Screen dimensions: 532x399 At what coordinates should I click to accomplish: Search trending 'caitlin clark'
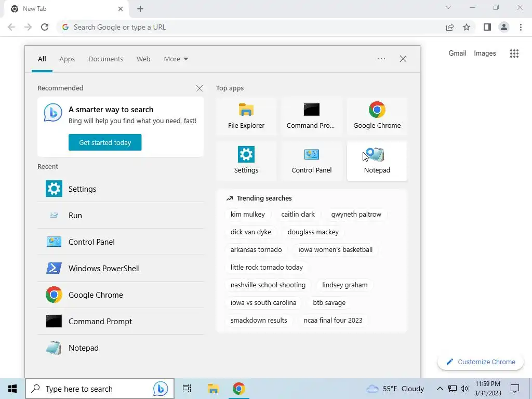click(x=298, y=215)
